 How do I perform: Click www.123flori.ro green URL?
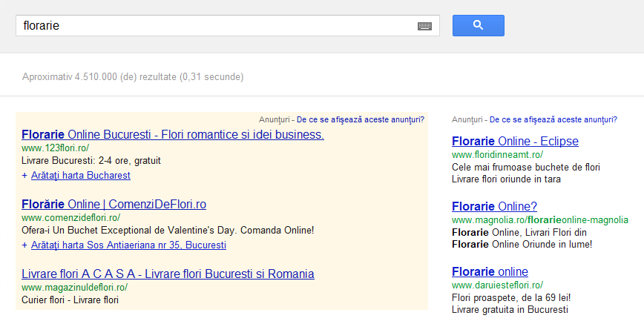point(56,148)
